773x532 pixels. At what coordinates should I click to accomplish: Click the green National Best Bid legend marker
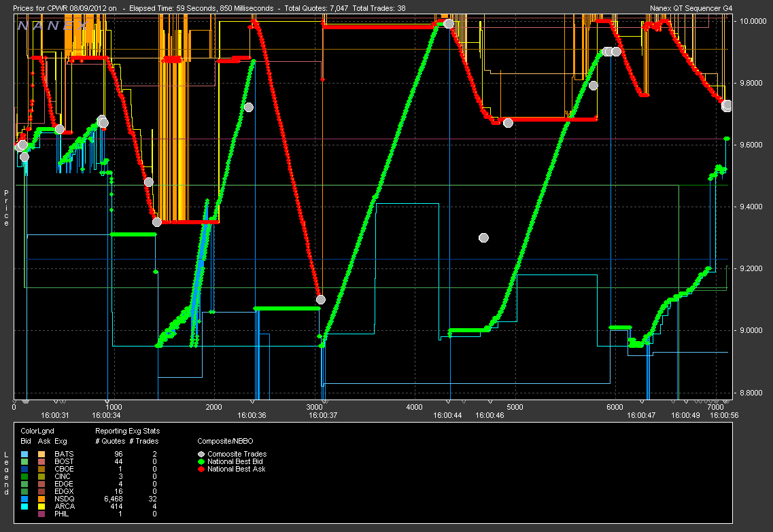point(201,461)
